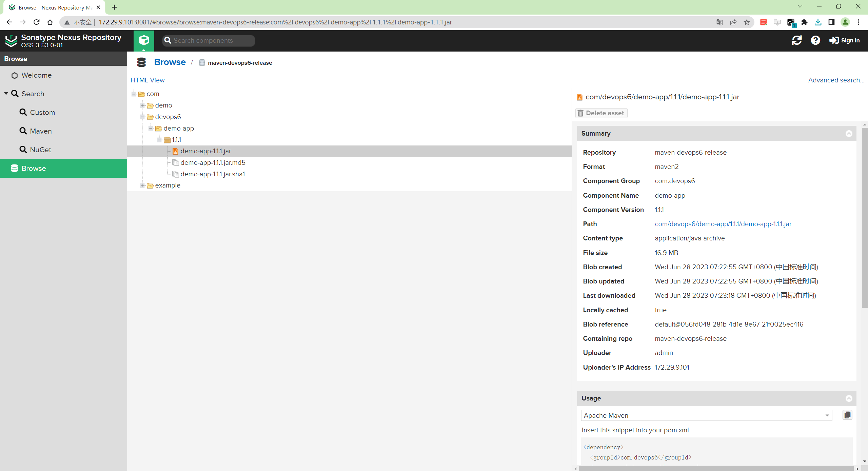Copy the usage snippet to clipboard
This screenshot has height=471, width=868.
pos(847,415)
